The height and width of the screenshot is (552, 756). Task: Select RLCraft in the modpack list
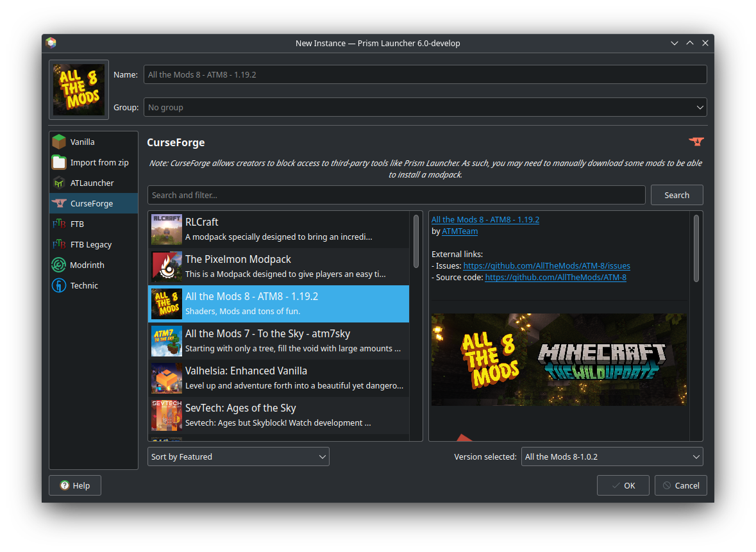tap(278, 230)
